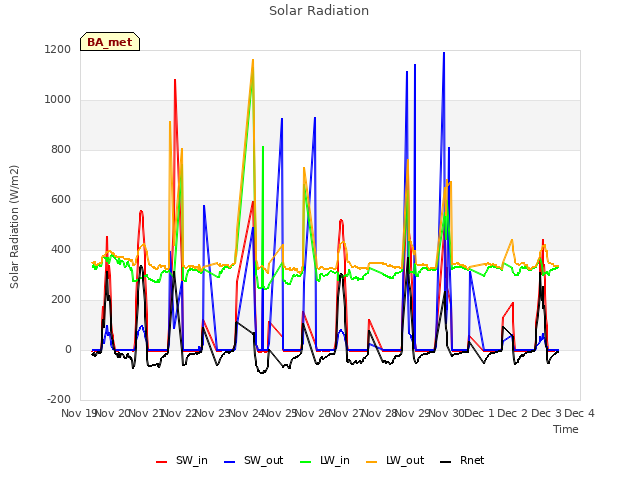
Task: Click the Nov 22 x-axis tick label
Action: click(180, 413)
